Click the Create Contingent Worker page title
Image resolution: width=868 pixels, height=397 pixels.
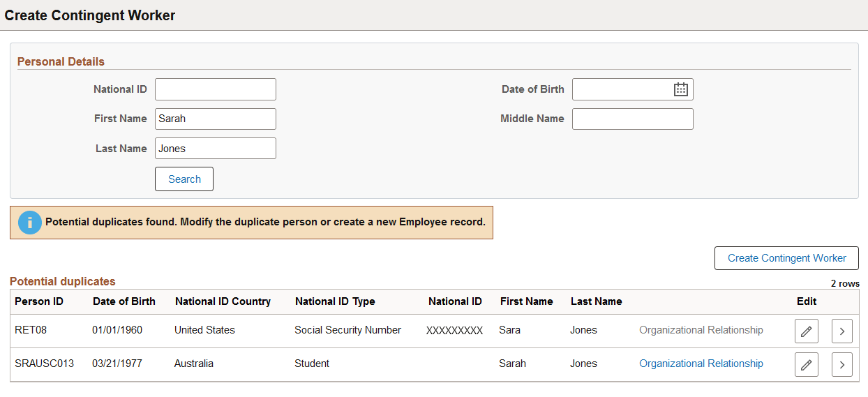[x=90, y=15]
